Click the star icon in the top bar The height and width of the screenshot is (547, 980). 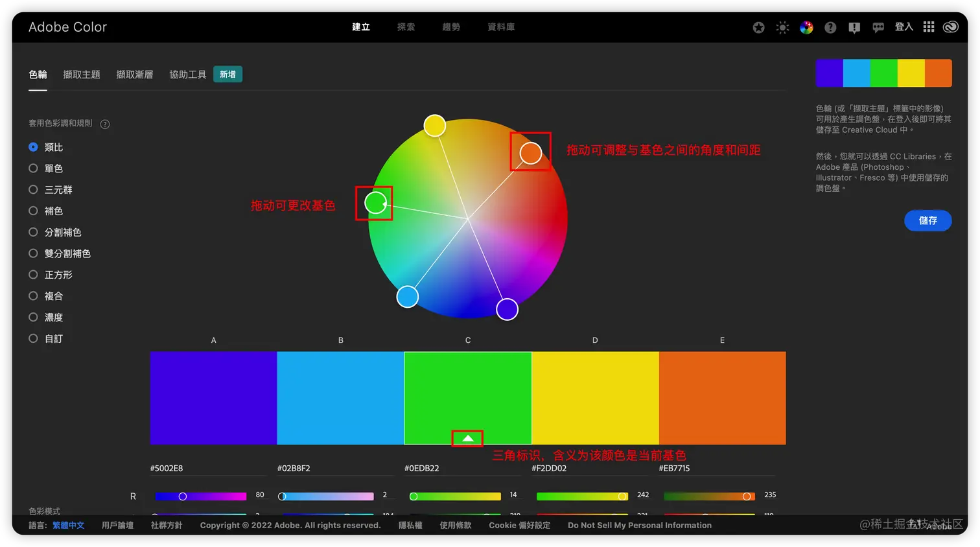tap(758, 27)
